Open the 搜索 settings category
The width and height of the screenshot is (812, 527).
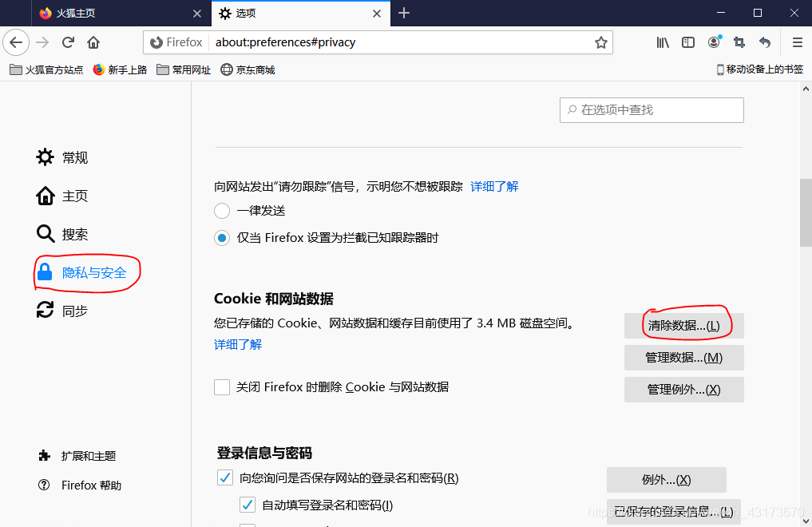click(62, 234)
